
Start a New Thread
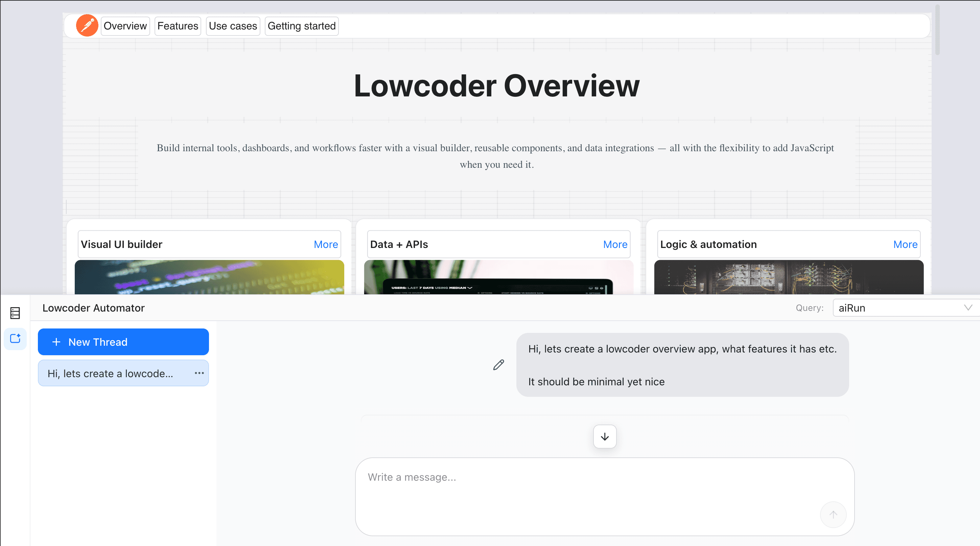pos(123,342)
